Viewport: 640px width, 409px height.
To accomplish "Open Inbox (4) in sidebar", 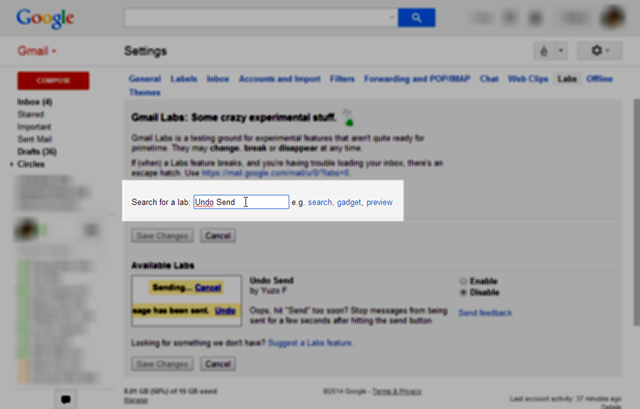I will 35,102.
